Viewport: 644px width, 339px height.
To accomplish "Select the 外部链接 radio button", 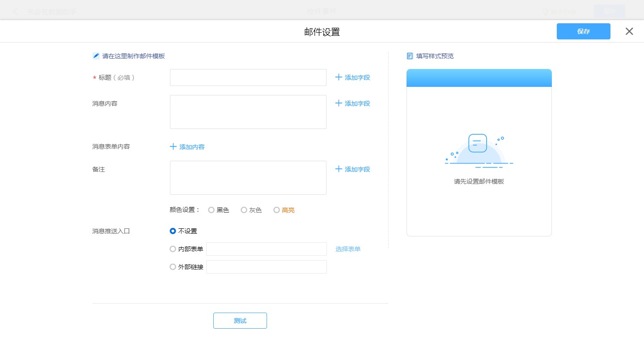I will coord(173,267).
